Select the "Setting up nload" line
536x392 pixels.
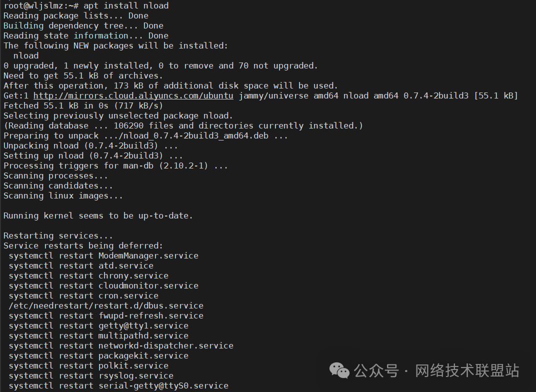[93, 155]
